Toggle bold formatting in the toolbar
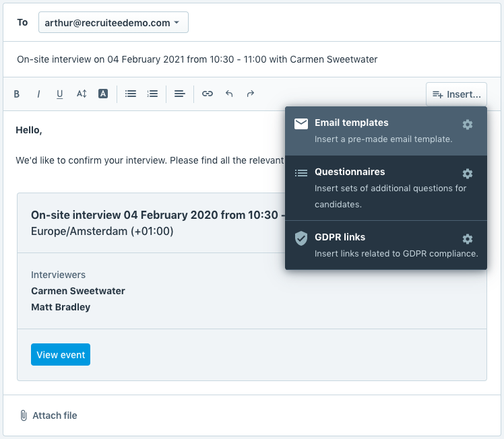 tap(17, 94)
